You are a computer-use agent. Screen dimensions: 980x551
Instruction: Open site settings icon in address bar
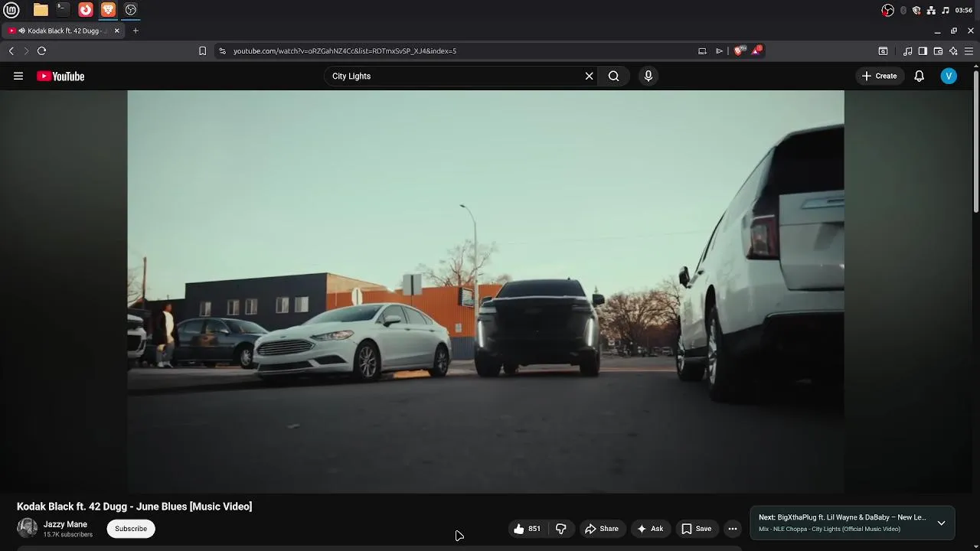click(222, 51)
